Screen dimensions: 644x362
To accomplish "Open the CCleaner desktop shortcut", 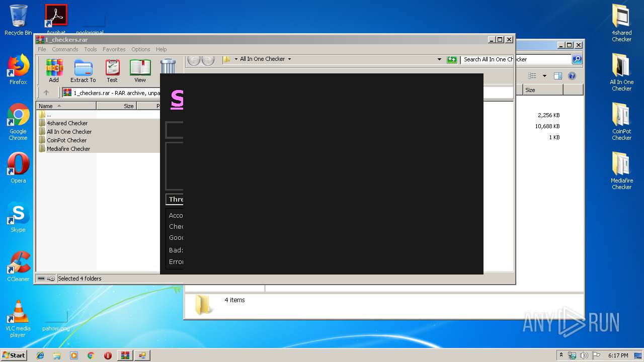I will tap(18, 266).
